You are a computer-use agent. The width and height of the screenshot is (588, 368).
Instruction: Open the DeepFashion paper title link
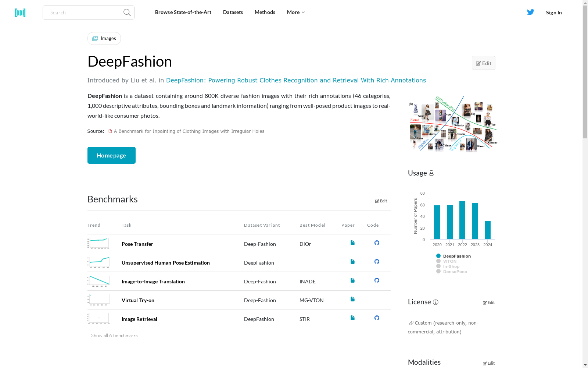point(296,80)
